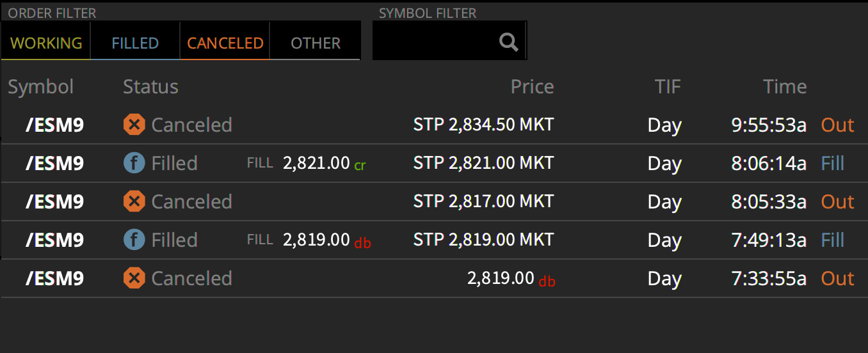Click the FILL 2,819.00 db price
The width and height of the screenshot is (868, 353).
click(309, 240)
